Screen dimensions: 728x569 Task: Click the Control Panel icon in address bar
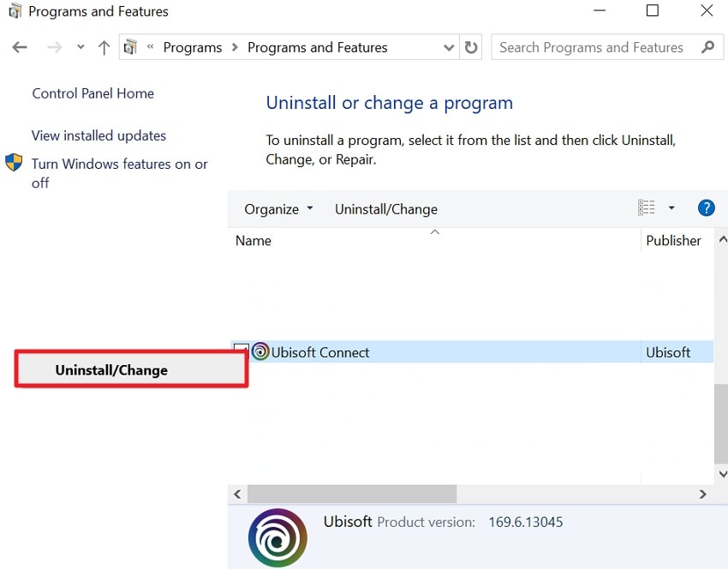131,47
